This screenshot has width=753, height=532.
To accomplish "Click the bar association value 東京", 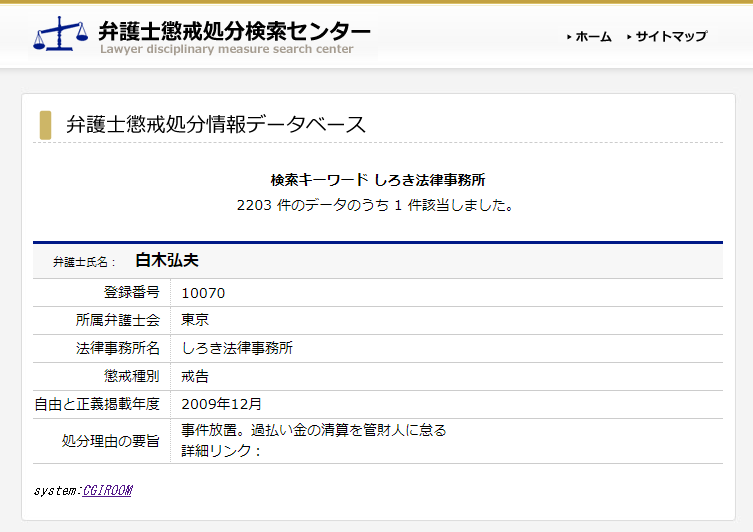I will [x=195, y=320].
